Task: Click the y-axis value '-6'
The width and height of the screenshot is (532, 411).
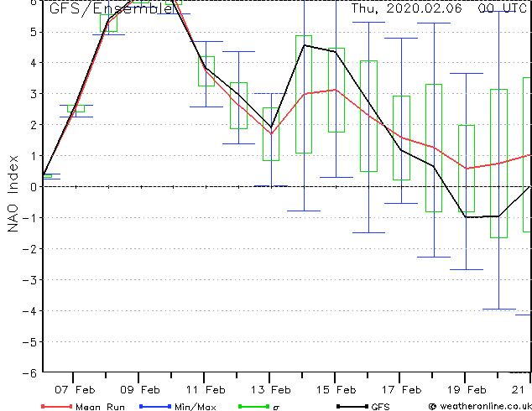Action: [29, 373]
